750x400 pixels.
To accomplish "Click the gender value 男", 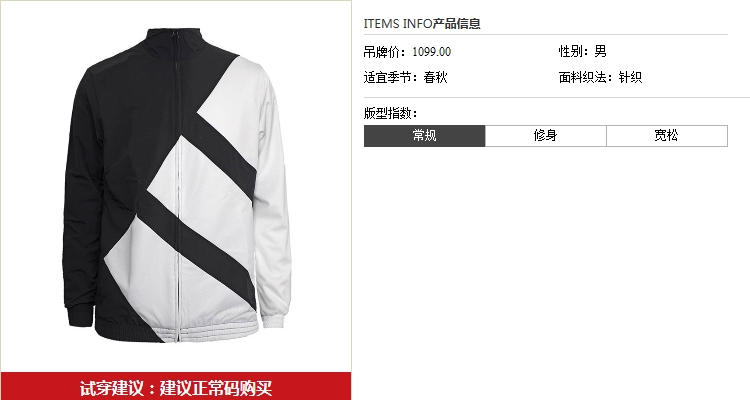I will point(601,51).
